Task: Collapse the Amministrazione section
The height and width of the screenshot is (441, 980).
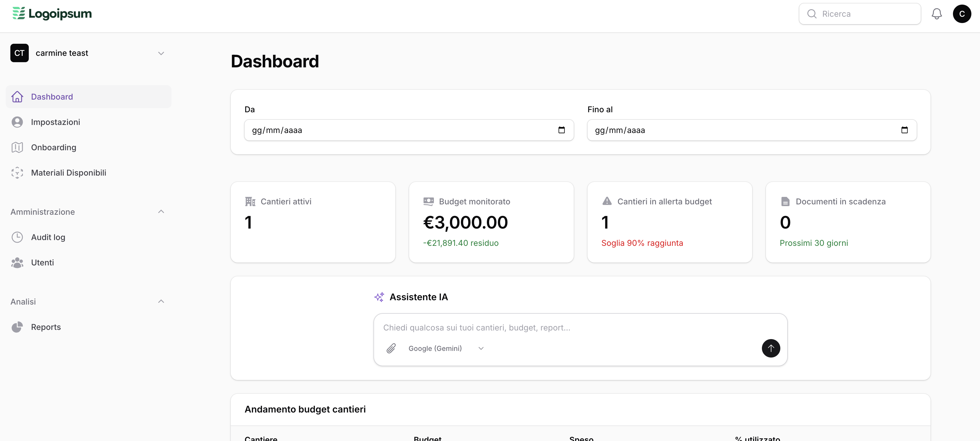Action: 161,212
